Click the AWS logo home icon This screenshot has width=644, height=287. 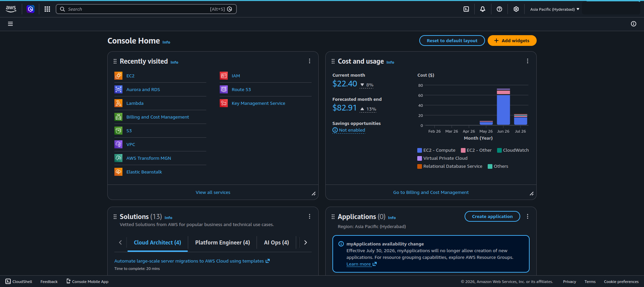[x=11, y=9]
